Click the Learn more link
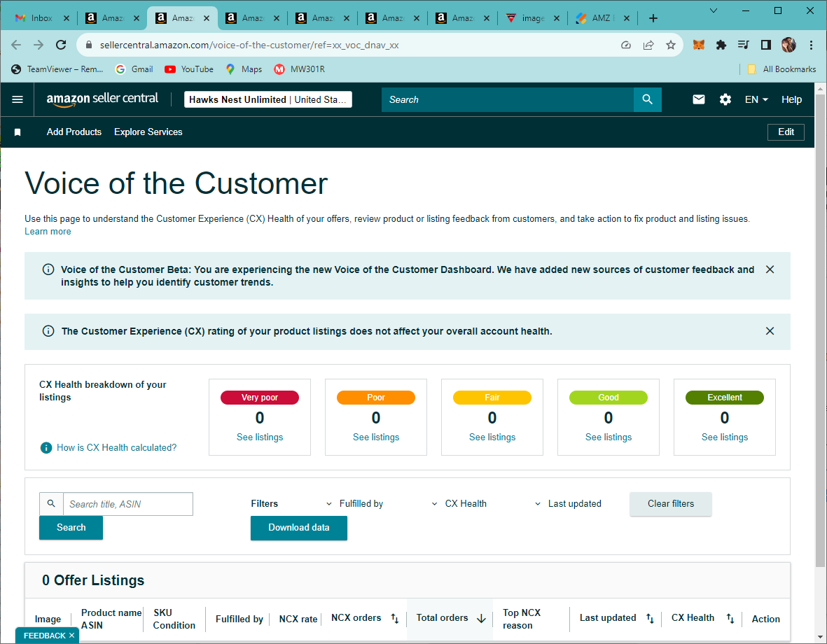Screen dimensions: 827x644 (x=48, y=232)
